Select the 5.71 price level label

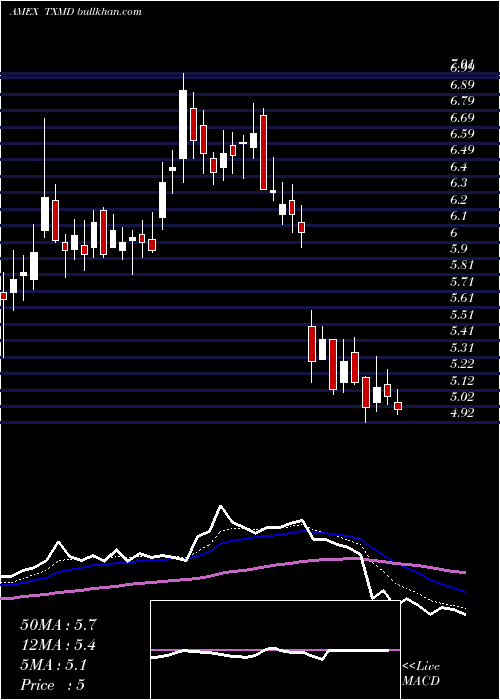click(462, 282)
